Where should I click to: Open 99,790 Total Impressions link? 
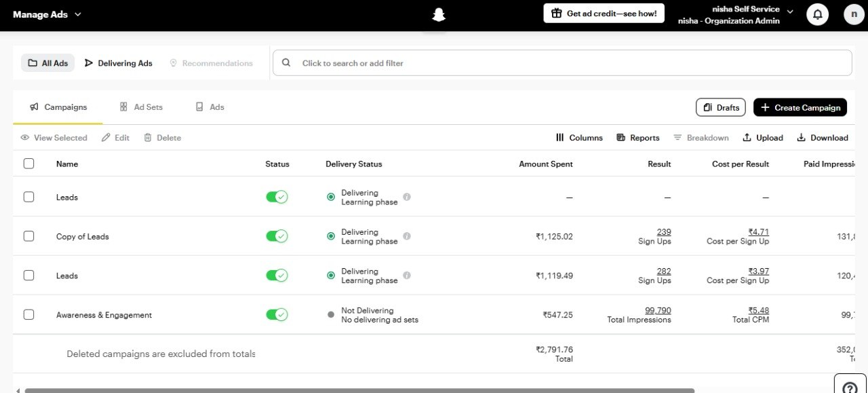[x=658, y=311]
